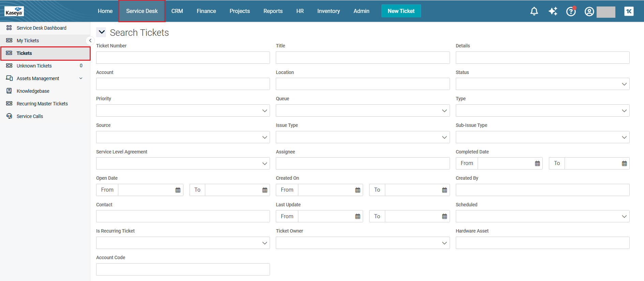Open Knowledgebase in sidebar
644x281 pixels.
point(33,91)
